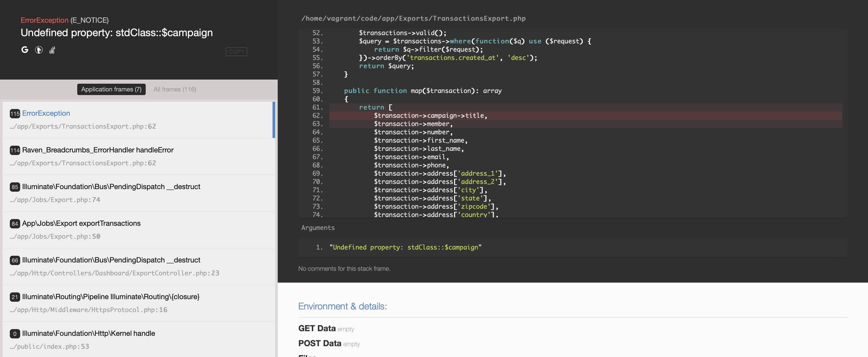Select the Undefined property argument text
Image resolution: width=868 pixels, height=357 pixels.
tap(406, 247)
